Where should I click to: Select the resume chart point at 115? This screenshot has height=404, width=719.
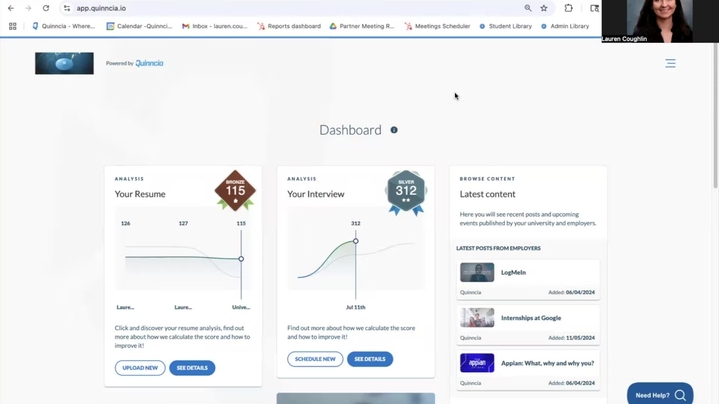[x=241, y=259]
